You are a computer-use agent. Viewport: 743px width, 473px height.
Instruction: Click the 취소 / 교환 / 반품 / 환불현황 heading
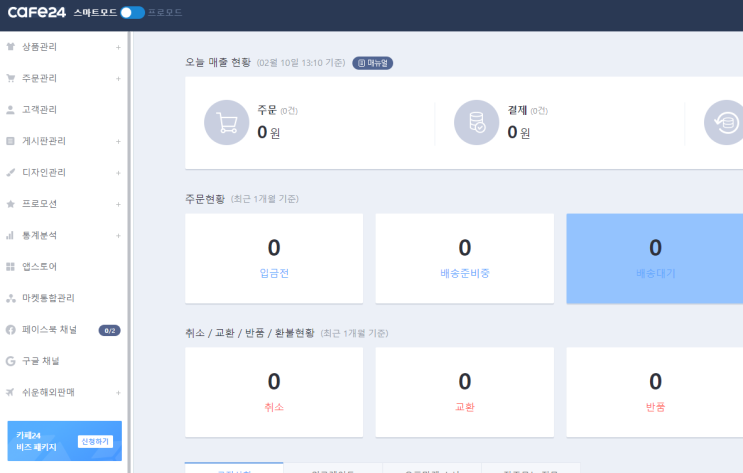pyautogui.click(x=250, y=333)
